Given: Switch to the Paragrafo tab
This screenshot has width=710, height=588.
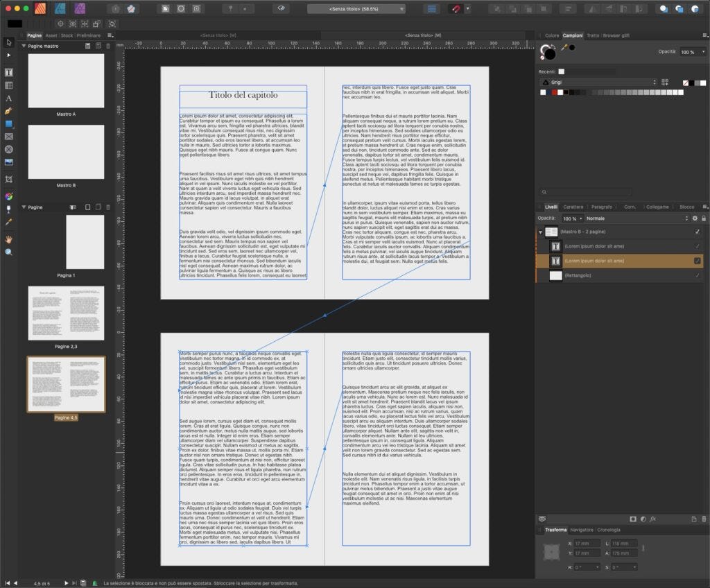Looking at the screenshot, I should point(602,207).
